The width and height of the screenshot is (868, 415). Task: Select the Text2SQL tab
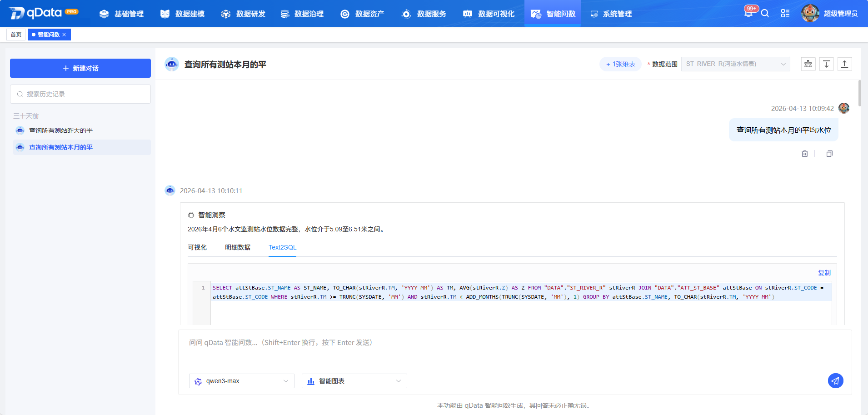pyautogui.click(x=282, y=247)
